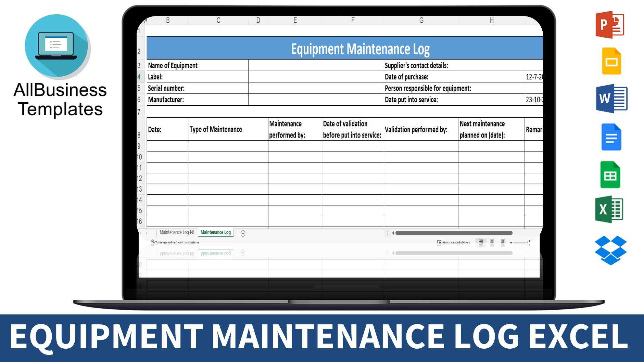Open the template in Microsoft Excel
Viewport: 644px width, 362px height.
click(x=610, y=209)
